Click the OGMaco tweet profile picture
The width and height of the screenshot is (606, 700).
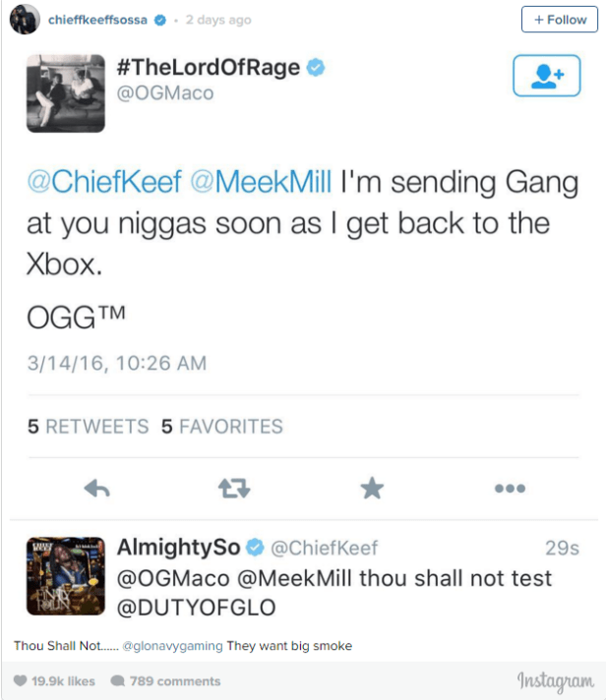click(66, 93)
